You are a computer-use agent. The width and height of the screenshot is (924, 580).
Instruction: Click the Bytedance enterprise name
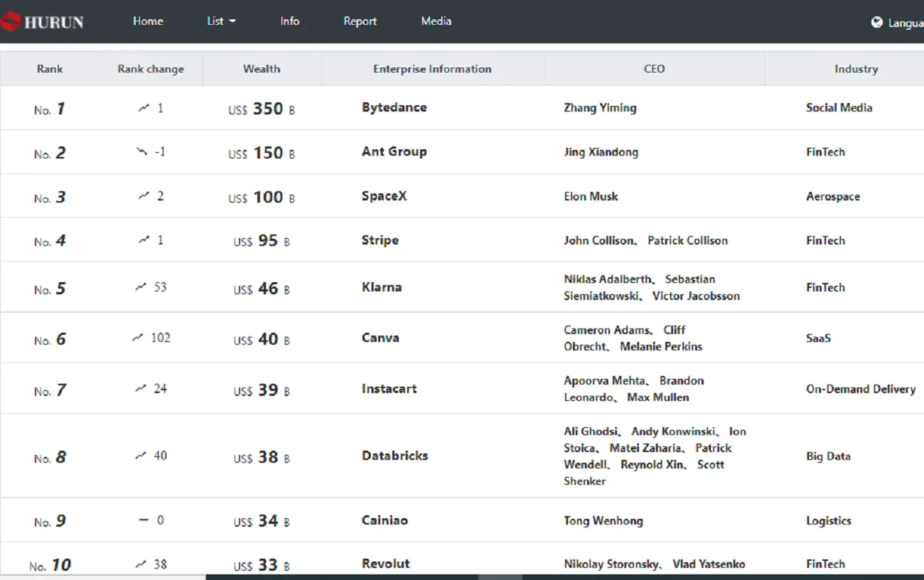[x=394, y=107]
